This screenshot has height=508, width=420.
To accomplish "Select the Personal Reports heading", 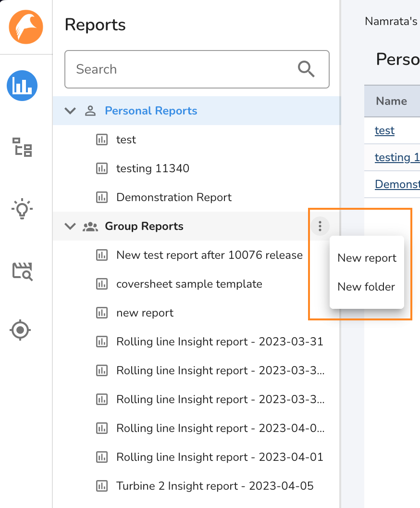I will (151, 111).
